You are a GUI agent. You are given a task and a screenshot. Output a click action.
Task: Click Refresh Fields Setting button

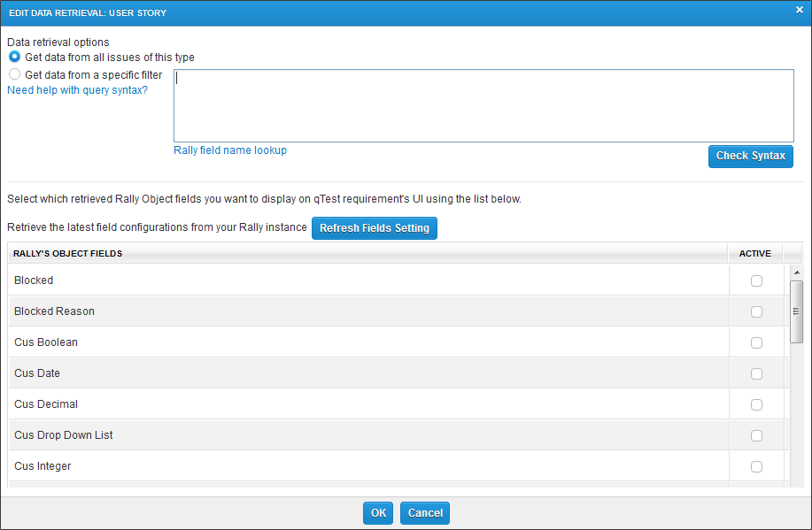coord(375,228)
